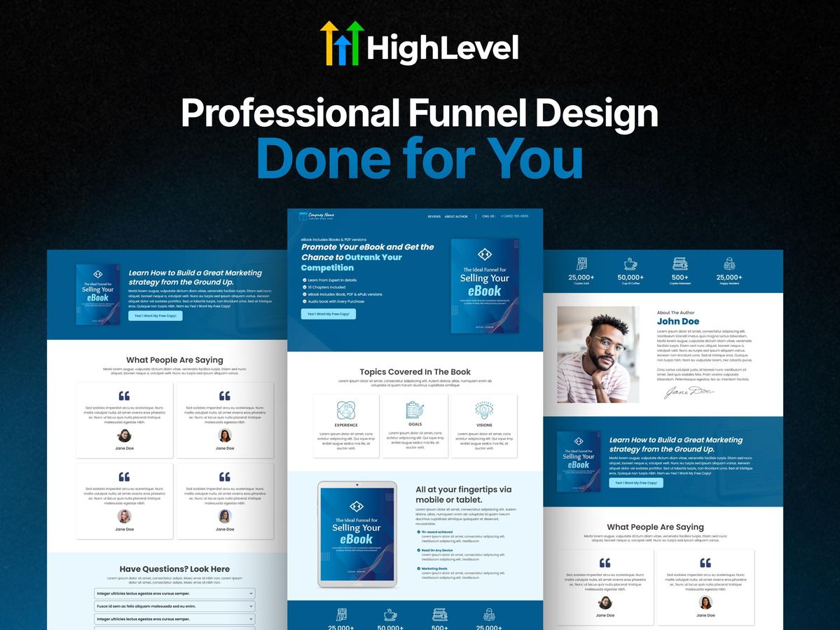
Task: Click the 'Copies Released' books icon on right page
Action: tap(680, 263)
